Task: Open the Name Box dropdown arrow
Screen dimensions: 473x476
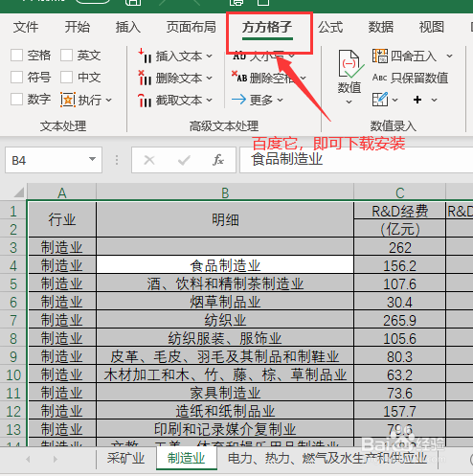Action: 93,159
